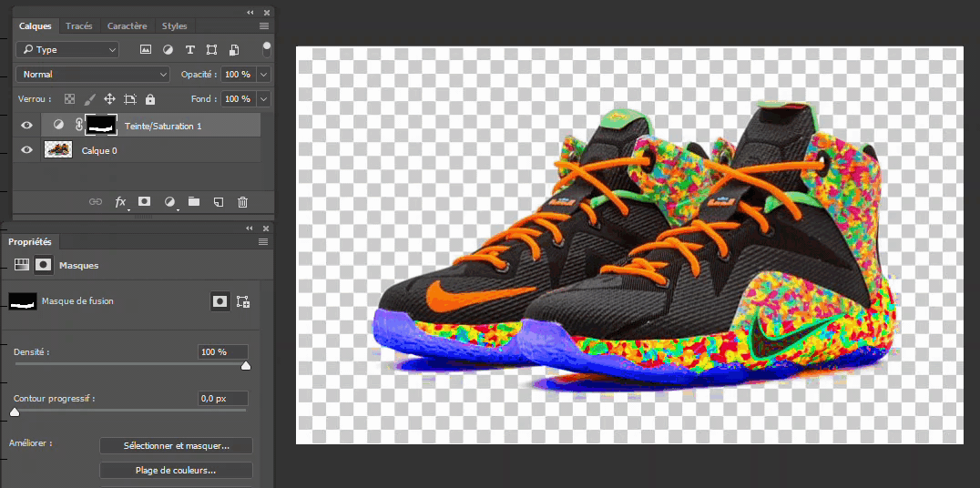980x488 pixels.
Task: Click lock transparent pixels icon
Action: click(70, 99)
